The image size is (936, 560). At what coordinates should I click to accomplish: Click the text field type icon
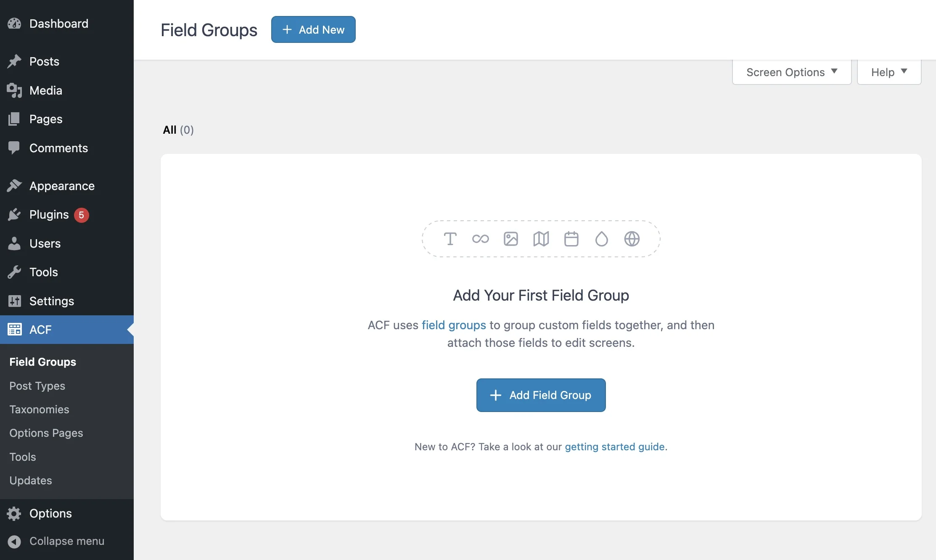point(450,239)
